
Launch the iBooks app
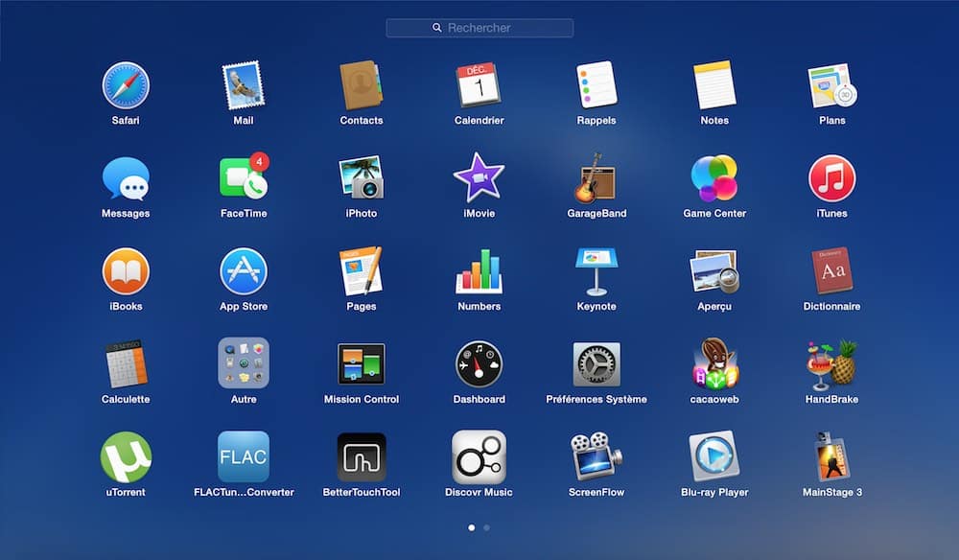point(126,271)
